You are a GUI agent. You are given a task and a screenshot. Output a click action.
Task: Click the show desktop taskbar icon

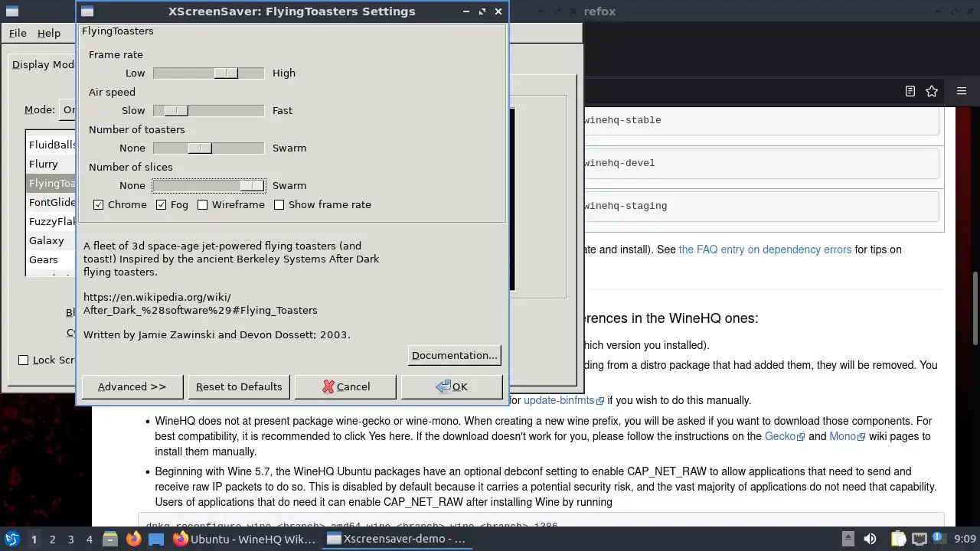[156, 539]
